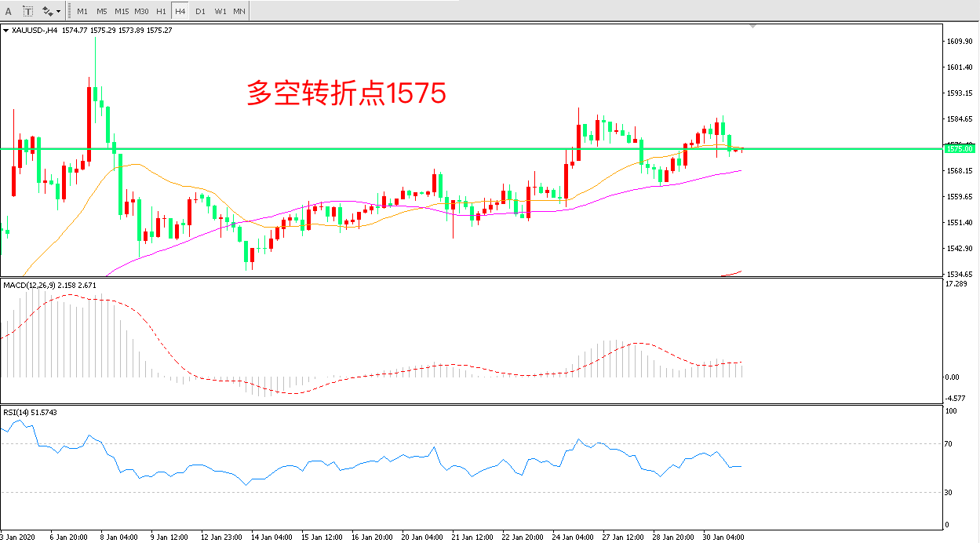Open the arrows tool dropdown arrow
This screenshot has width=980, height=543.
[58, 12]
